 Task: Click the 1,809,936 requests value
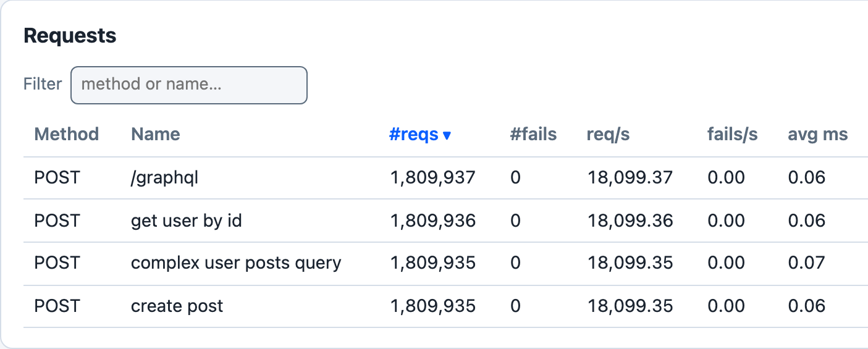pos(433,221)
